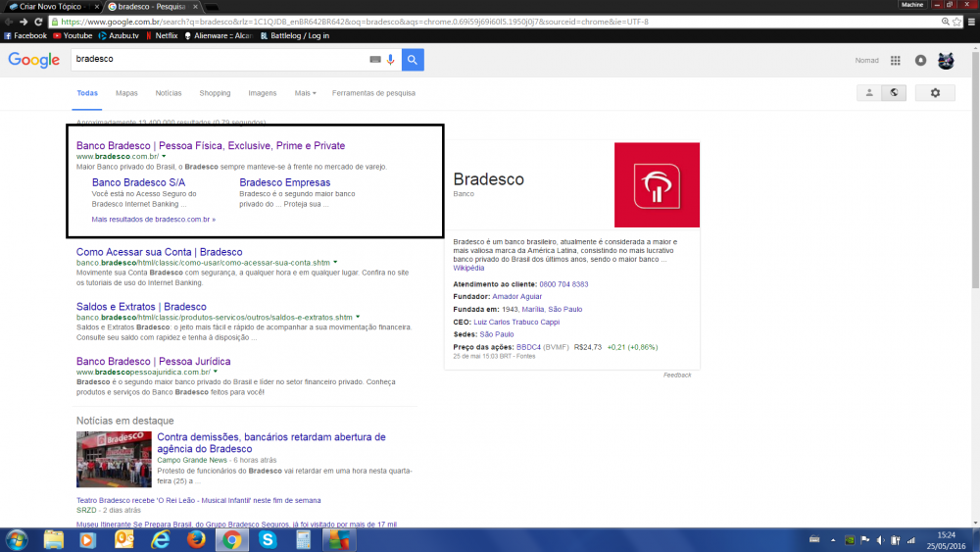Screen dimensions: 980x552
Task: Open Netflix bookmark
Action: pyautogui.click(x=162, y=35)
